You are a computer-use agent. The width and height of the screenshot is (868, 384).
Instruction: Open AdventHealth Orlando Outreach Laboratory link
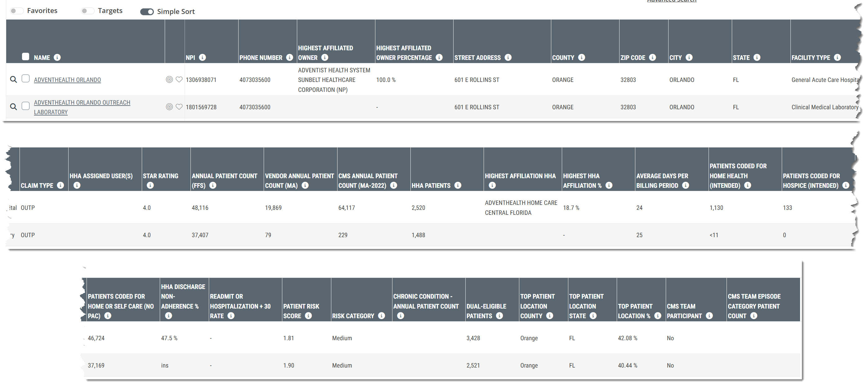tap(82, 102)
